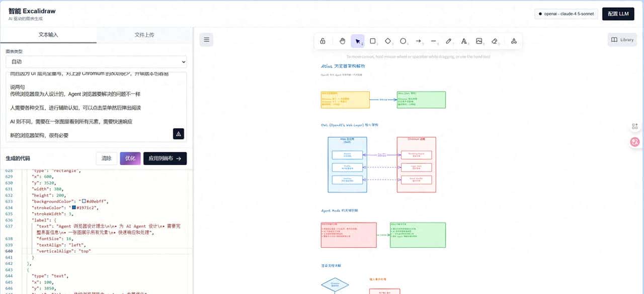Click the code line '"fontSize": 16,'
This screenshot has width=644, height=294.
click(55, 239)
